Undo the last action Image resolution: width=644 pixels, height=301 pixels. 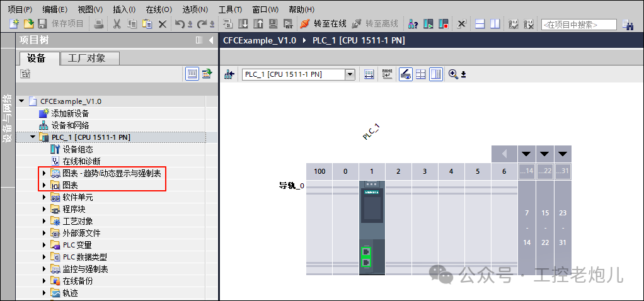click(180, 24)
